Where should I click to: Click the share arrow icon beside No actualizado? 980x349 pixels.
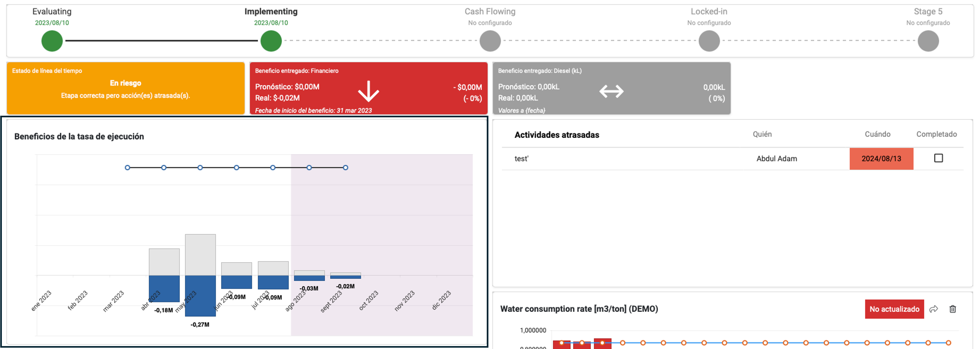pyautogui.click(x=933, y=309)
